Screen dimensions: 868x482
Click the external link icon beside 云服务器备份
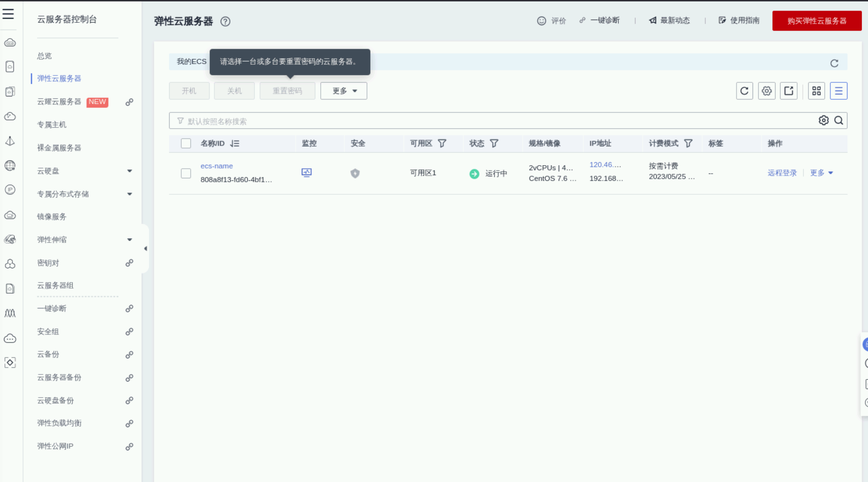[130, 378]
